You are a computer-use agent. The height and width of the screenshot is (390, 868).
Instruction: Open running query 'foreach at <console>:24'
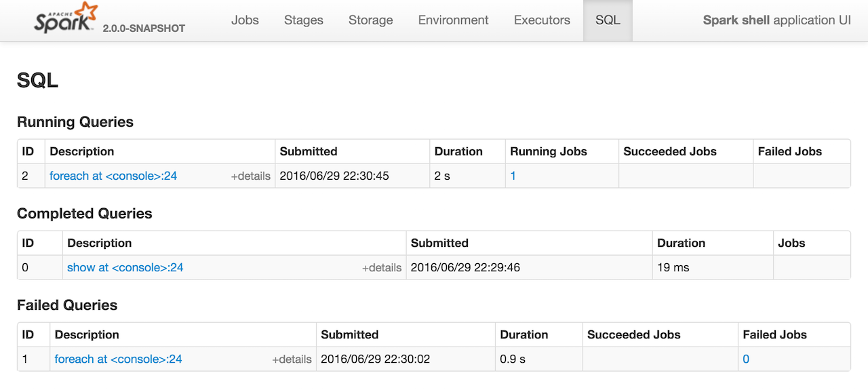(113, 176)
